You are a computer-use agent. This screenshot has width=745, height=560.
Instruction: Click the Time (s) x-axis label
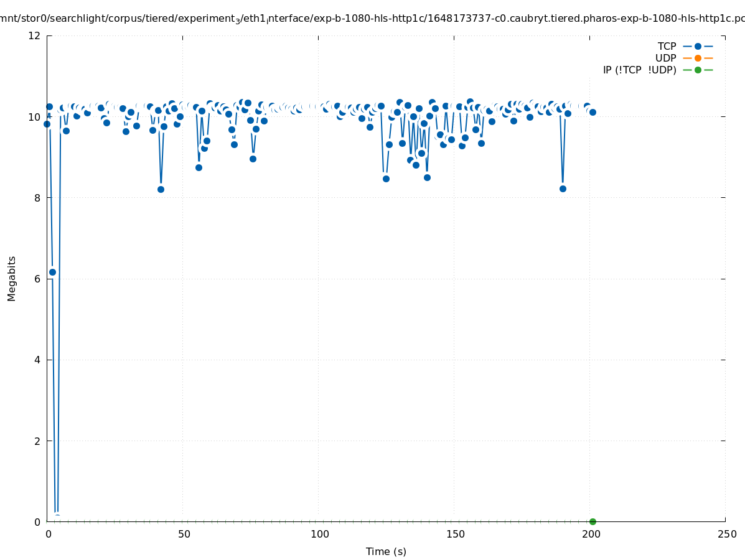(386, 551)
